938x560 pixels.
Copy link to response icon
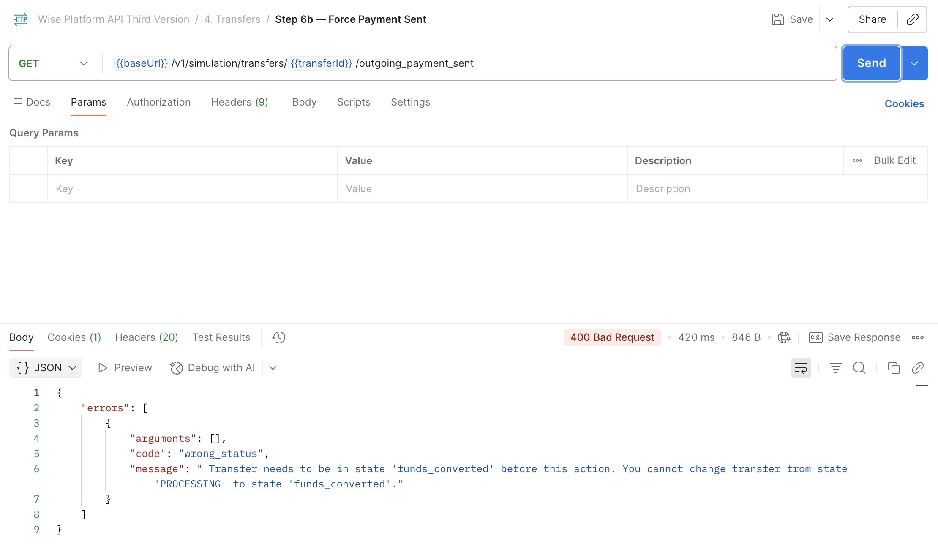pos(917,368)
